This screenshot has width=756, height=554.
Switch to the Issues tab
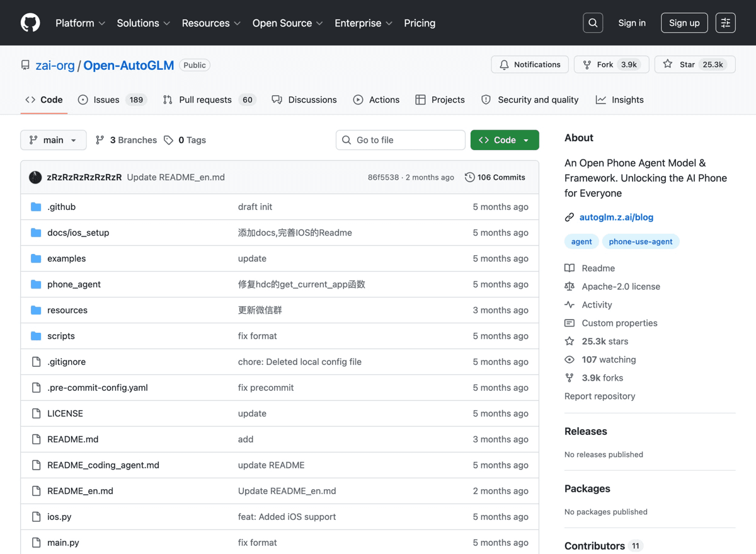pyautogui.click(x=112, y=100)
